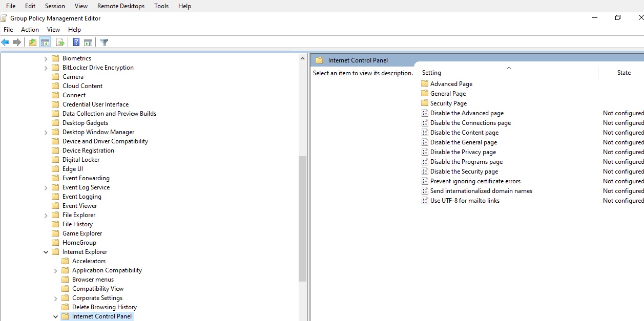Click the policy icon beside Disable the Privacy page

(425, 152)
